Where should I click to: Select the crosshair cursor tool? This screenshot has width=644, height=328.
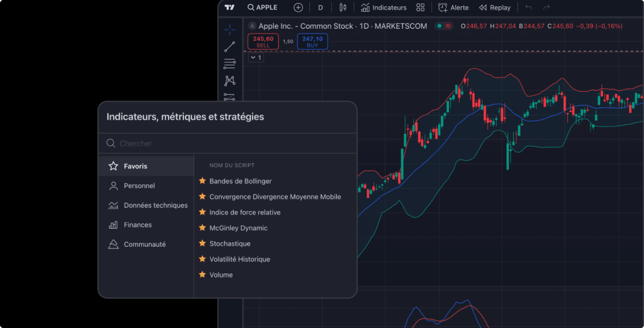point(229,30)
